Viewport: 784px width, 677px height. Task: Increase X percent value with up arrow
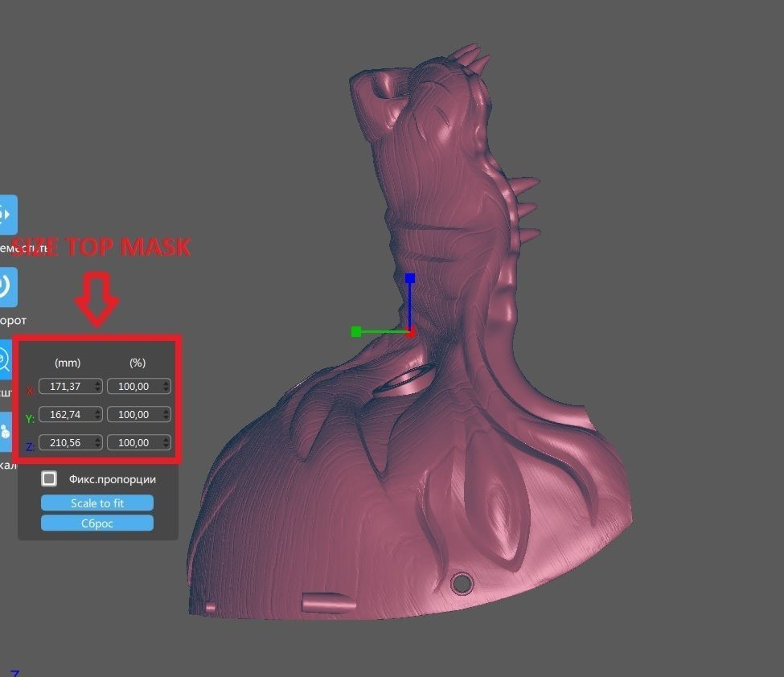pyautogui.click(x=166, y=383)
